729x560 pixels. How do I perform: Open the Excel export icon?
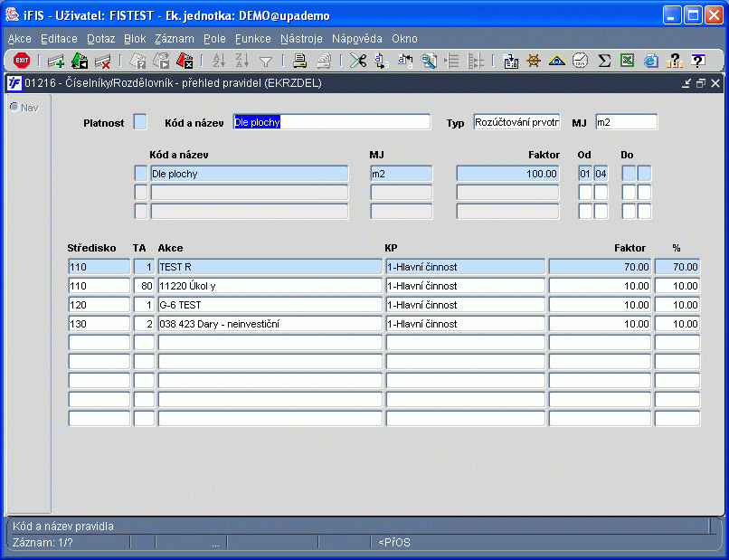click(x=627, y=61)
